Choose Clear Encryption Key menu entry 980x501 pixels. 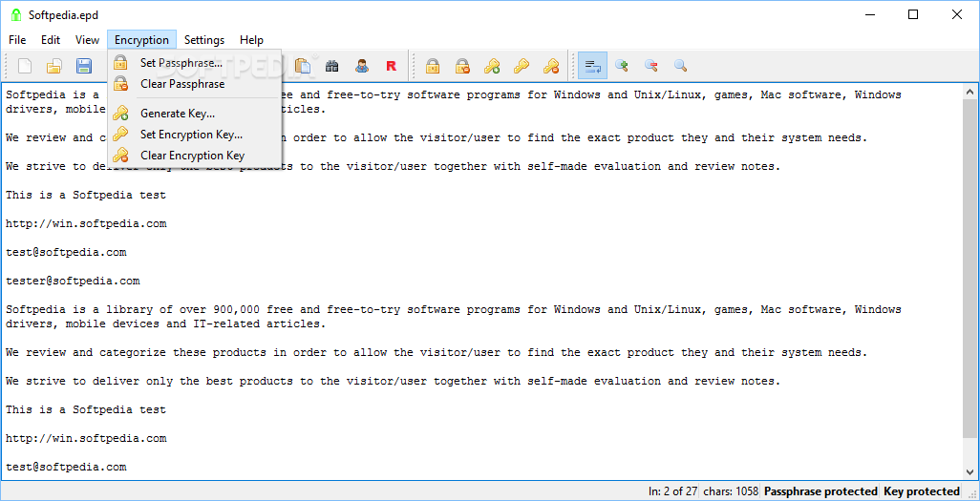[x=195, y=156]
